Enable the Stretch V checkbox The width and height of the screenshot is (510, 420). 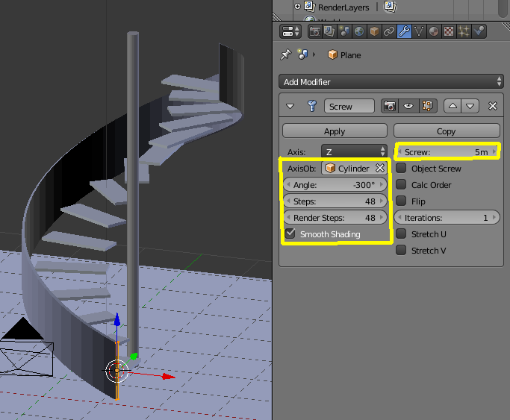[402, 250]
